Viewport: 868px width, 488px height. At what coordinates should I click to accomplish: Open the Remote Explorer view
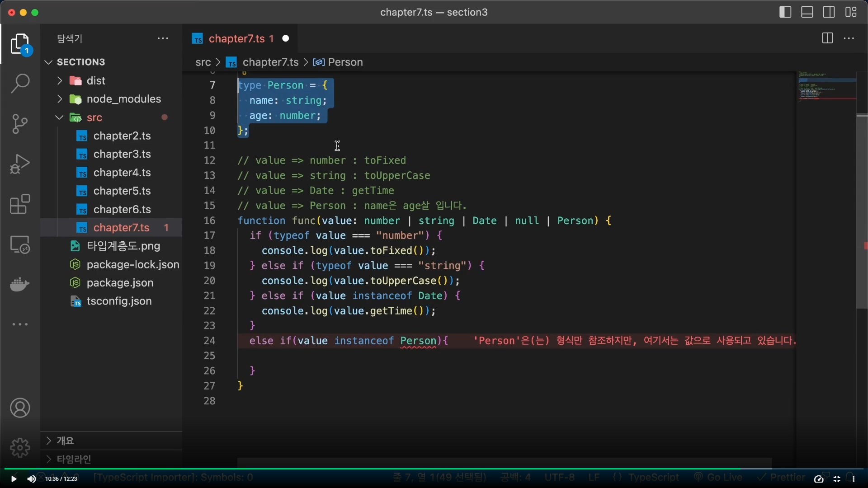point(20,244)
